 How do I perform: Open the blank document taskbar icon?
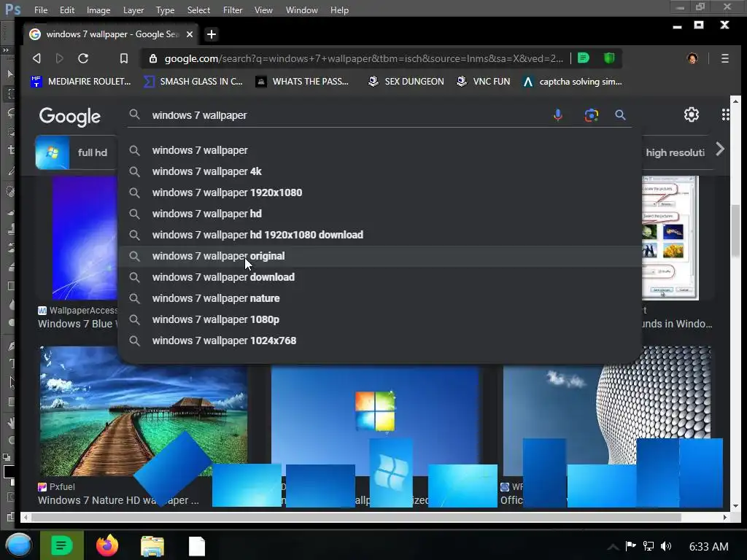pyautogui.click(x=197, y=546)
